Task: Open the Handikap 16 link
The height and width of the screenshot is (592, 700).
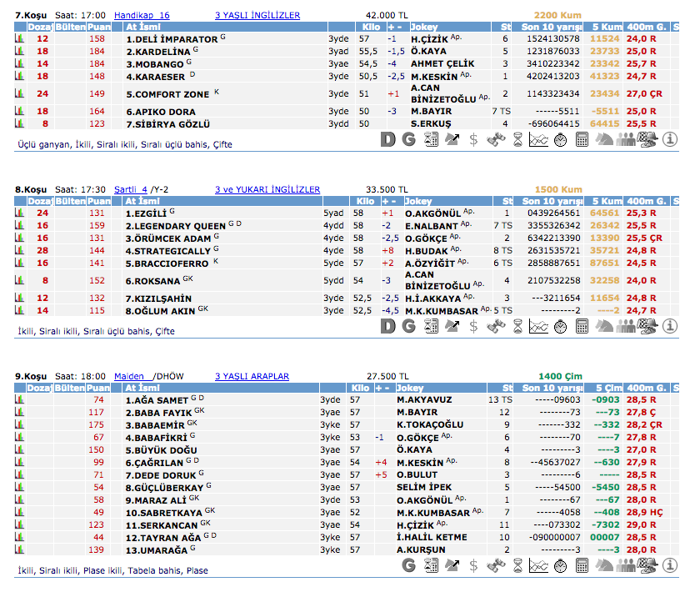Action: click(141, 15)
